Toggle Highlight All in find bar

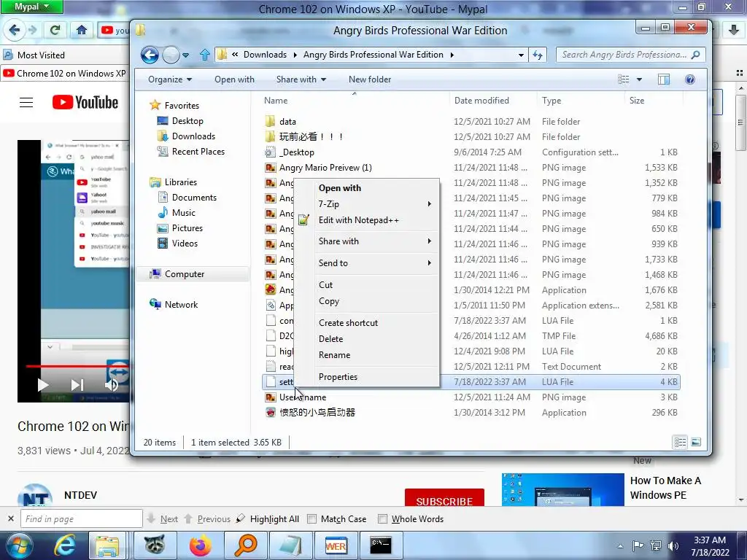[x=268, y=519]
